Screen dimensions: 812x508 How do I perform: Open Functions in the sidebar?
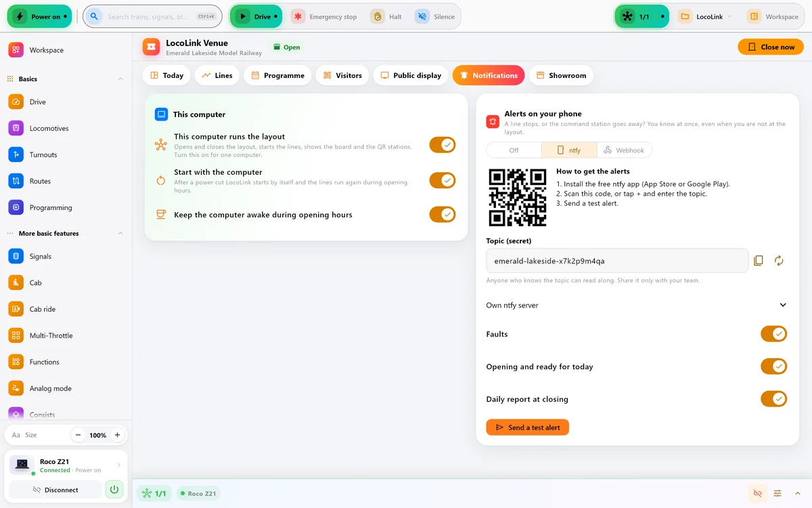coord(66,362)
